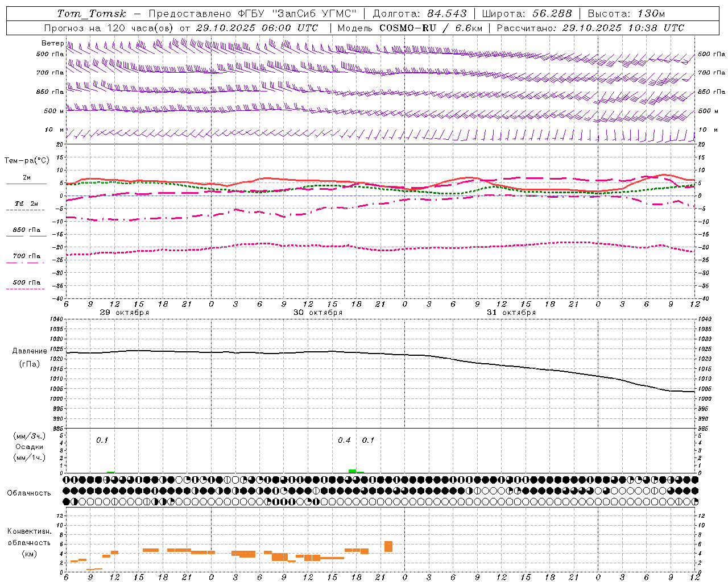Select the 'Модель COSMO-RU / 6.6км' text
This screenshot has width=728, height=582.
pyautogui.click(x=410, y=28)
